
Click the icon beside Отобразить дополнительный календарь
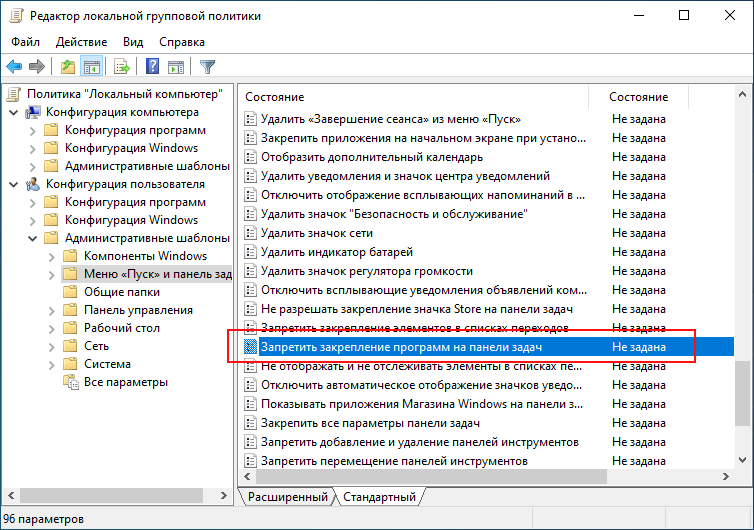[250, 157]
